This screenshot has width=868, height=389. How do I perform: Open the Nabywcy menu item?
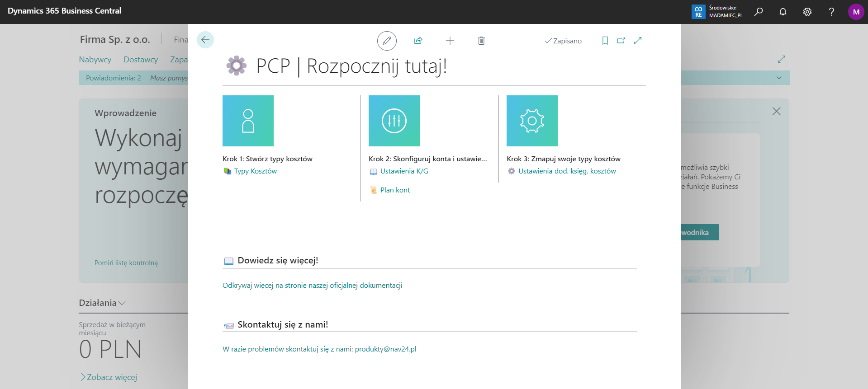click(95, 60)
